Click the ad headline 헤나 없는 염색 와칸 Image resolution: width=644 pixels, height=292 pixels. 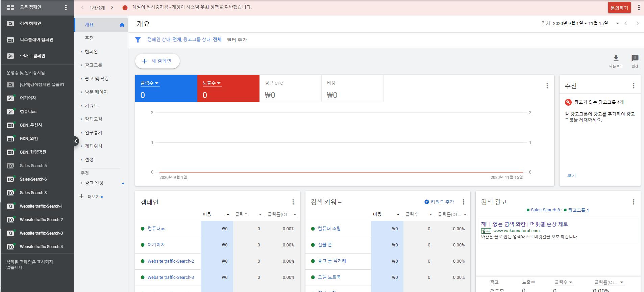[524, 224]
